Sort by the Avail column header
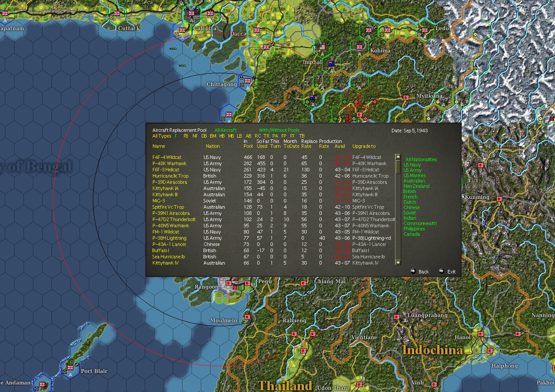The image size is (555, 392). (x=339, y=146)
